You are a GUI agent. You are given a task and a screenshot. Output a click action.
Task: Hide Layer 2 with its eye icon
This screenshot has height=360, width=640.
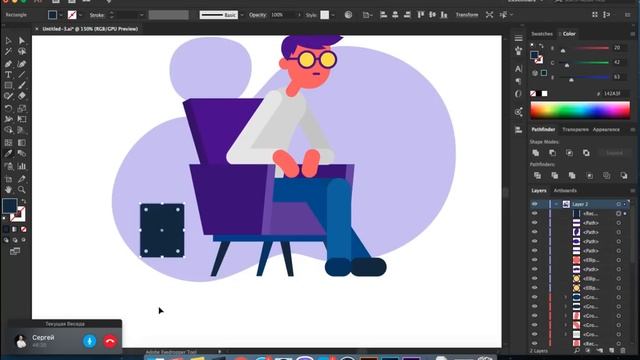535,204
